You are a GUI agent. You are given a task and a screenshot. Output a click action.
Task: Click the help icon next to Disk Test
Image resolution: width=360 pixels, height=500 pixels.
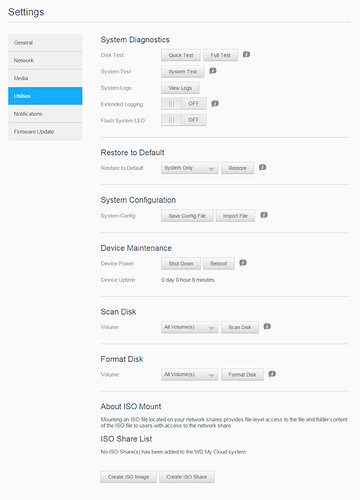[x=246, y=54]
